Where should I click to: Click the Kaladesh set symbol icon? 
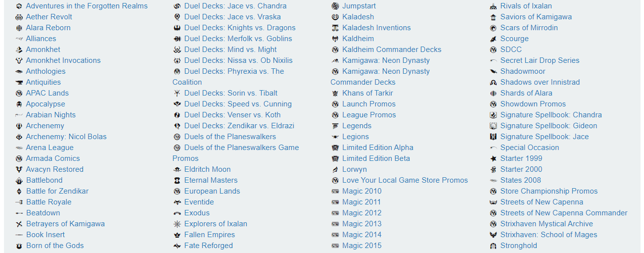335,17
